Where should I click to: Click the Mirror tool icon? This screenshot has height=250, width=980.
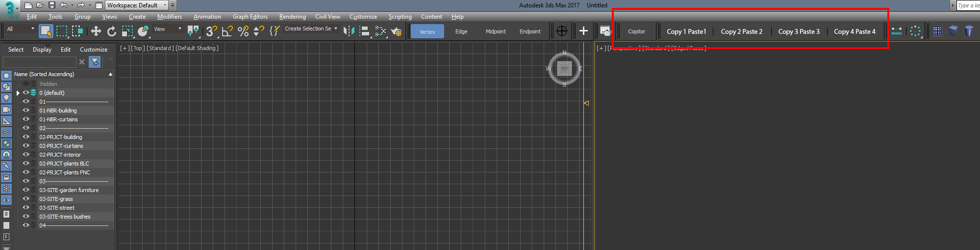click(x=349, y=31)
